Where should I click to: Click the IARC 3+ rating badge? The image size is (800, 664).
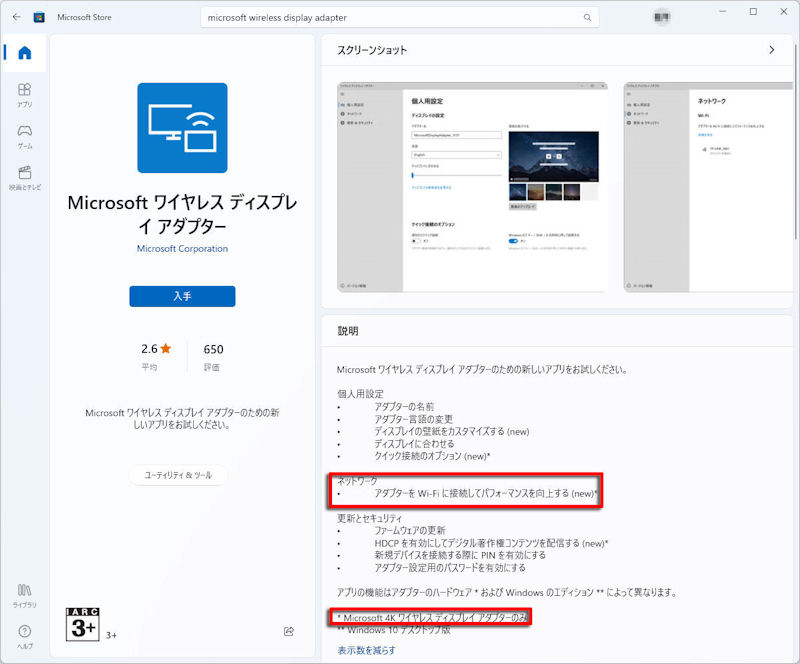(83, 624)
